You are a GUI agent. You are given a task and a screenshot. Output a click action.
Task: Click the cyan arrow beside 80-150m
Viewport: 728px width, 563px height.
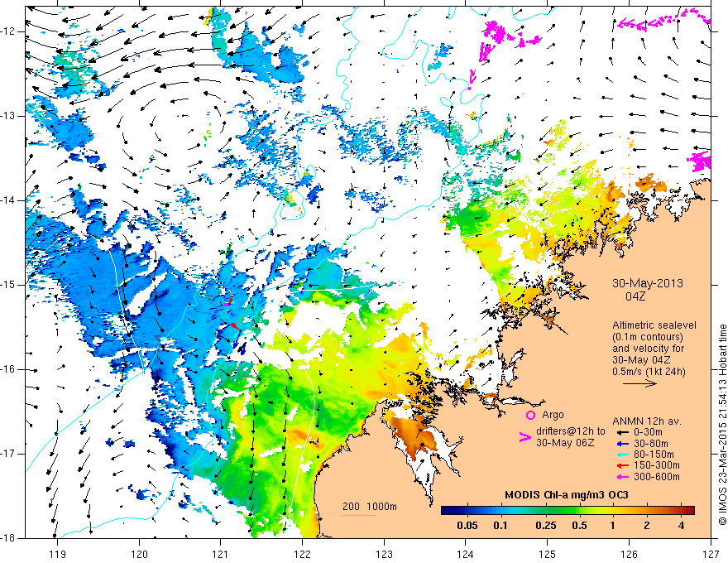623,455
